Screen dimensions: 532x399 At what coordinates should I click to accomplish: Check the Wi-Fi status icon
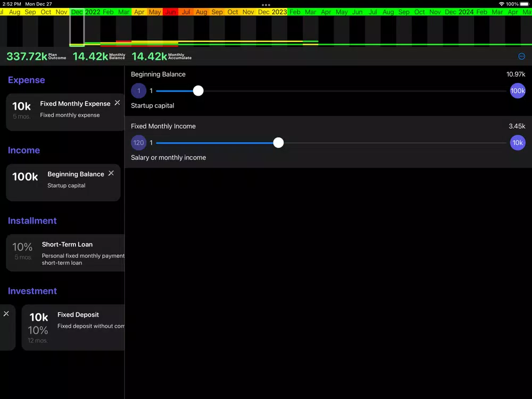(502, 4)
